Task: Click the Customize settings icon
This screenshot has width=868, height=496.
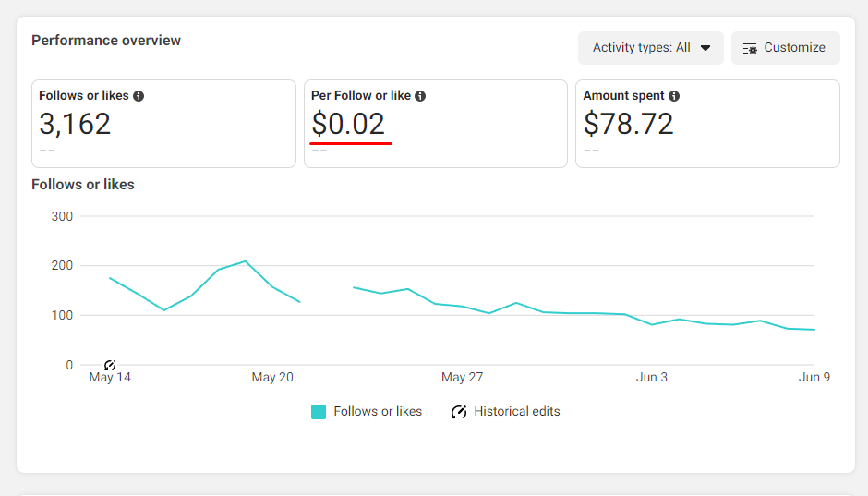Action: tap(750, 49)
